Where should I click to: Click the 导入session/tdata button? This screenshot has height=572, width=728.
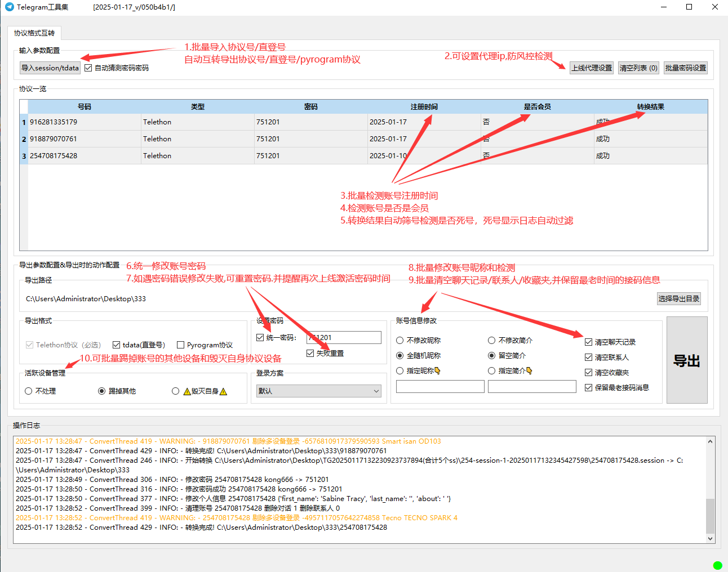click(50, 68)
